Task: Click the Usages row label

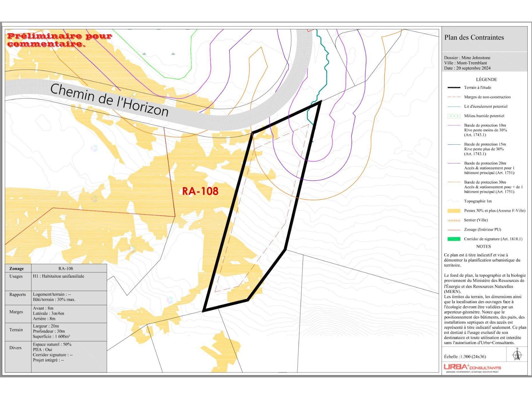Action: click(x=16, y=276)
